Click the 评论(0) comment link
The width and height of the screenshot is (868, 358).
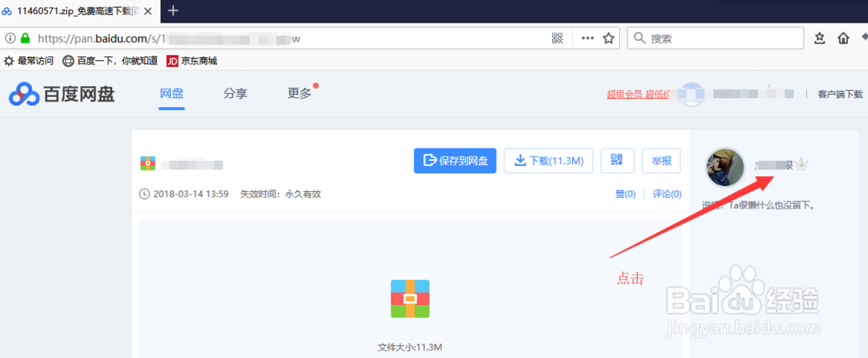pyautogui.click(x=667, y=194)
